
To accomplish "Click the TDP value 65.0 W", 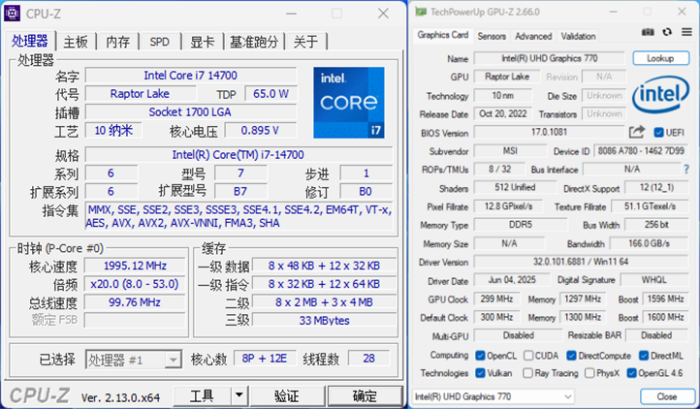I will [271, 94].
